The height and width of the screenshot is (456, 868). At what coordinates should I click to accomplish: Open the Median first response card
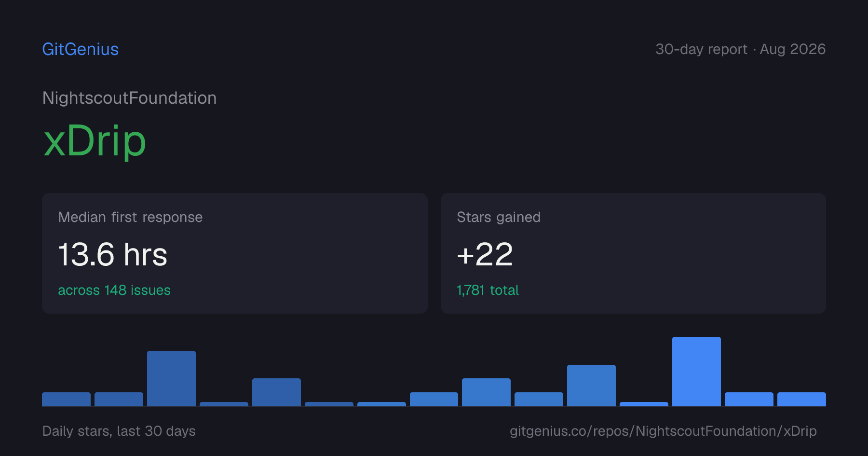click(235, 253)
